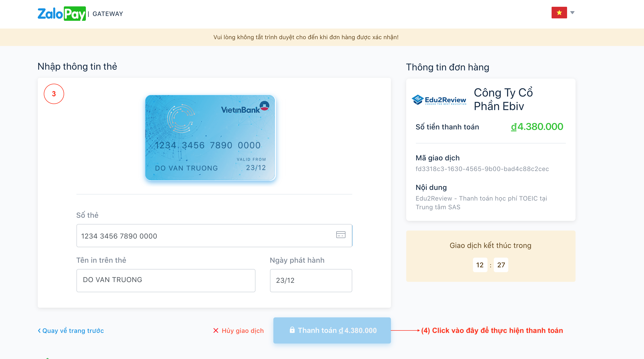Click the lock icon on pay button
Viewport: 644px width, 359px height.
tap(292, 330)
